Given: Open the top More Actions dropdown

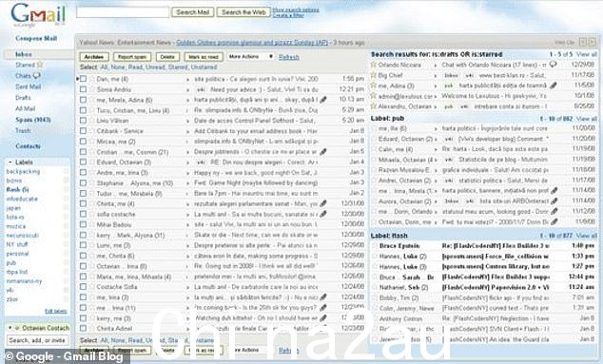Looking at the screenshot, I should (x=250, y=56).
